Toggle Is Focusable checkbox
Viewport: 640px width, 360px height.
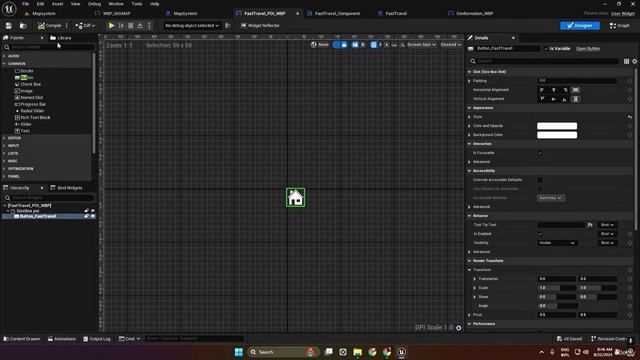pos(540,153)
